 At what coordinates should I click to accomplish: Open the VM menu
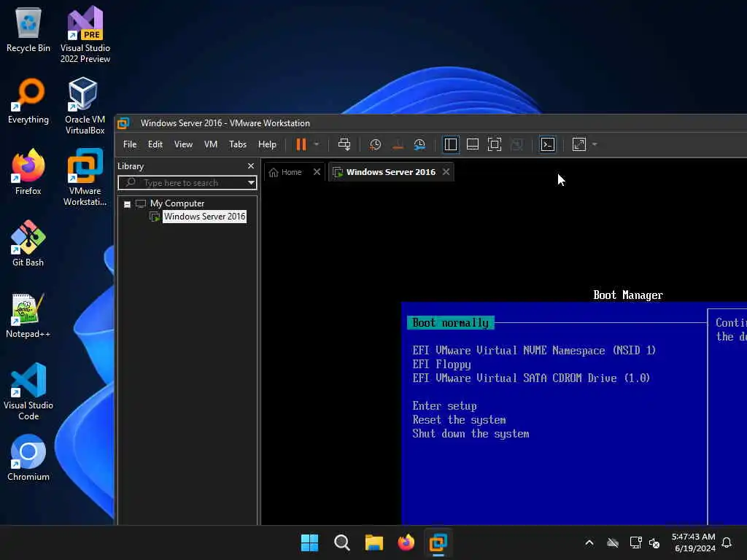pos(211,144)
